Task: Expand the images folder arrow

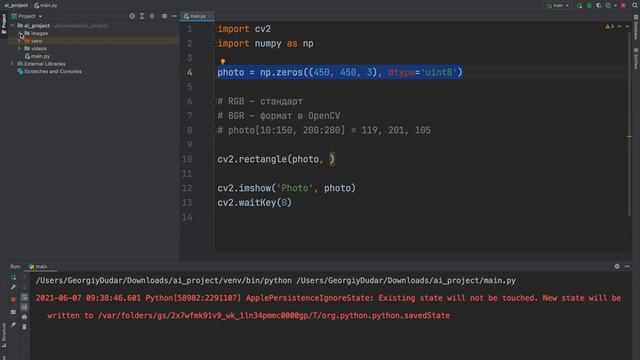Action: [x=19, y=33]
